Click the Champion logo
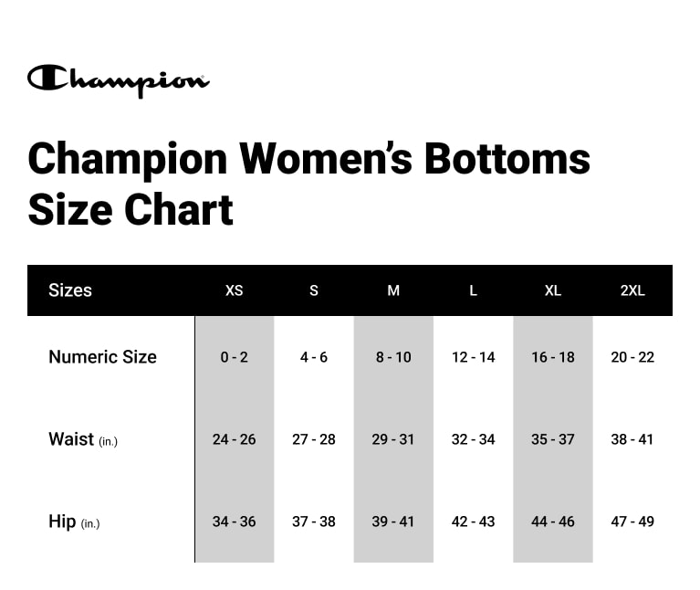The width and height of the screenshot is (700, 590). point(119,79)
